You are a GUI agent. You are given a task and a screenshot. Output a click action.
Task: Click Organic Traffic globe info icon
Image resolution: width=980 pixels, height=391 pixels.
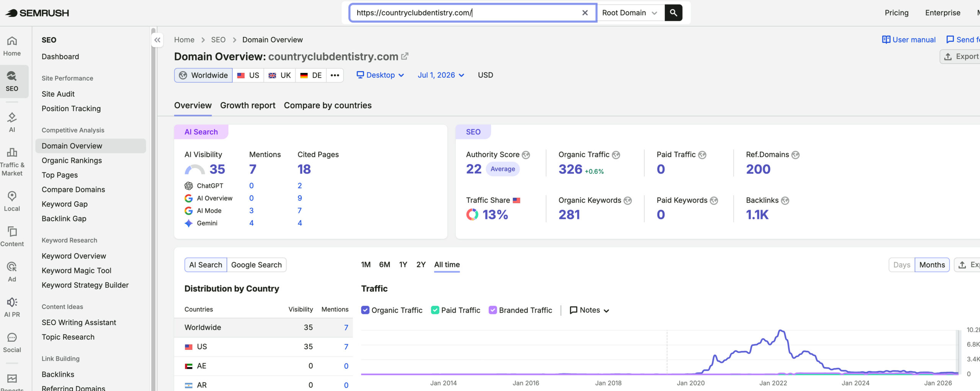[616, 155]
